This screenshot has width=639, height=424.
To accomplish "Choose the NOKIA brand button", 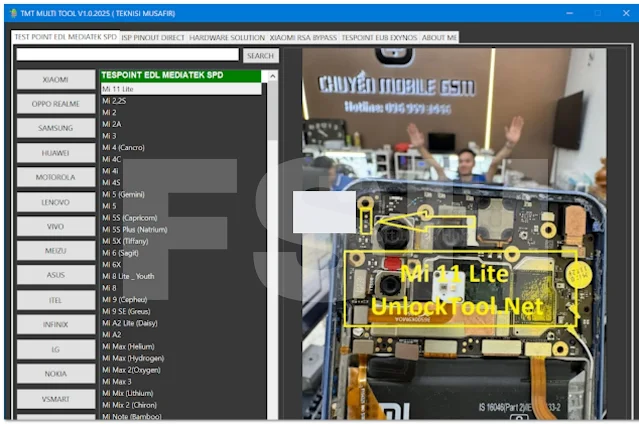I will point(56,374).
